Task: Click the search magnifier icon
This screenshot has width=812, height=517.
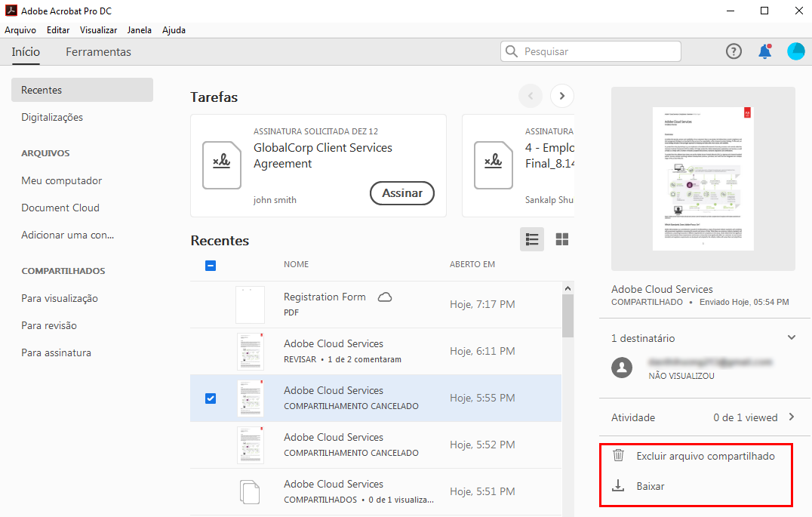Action: tap(511, 51)
